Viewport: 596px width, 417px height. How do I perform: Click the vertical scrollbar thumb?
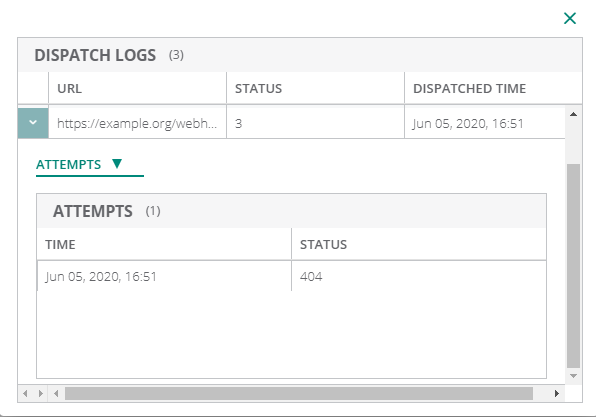[573, 266]
